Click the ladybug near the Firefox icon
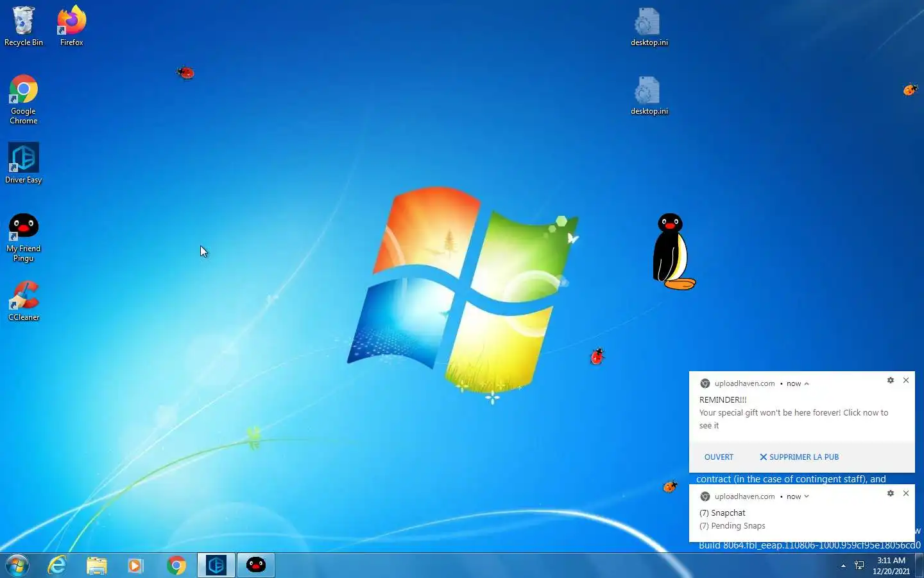924x578 pixels. pos(185,73)
